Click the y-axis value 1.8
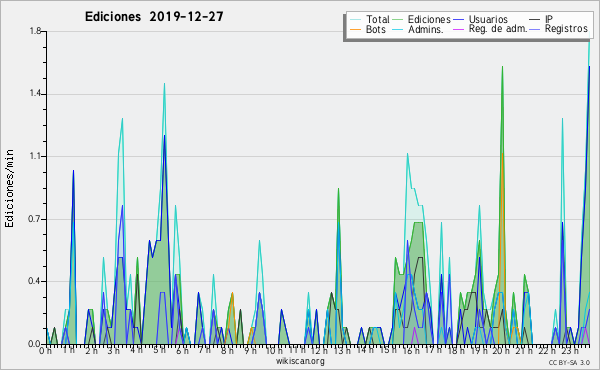 click(x=35, y=31)
